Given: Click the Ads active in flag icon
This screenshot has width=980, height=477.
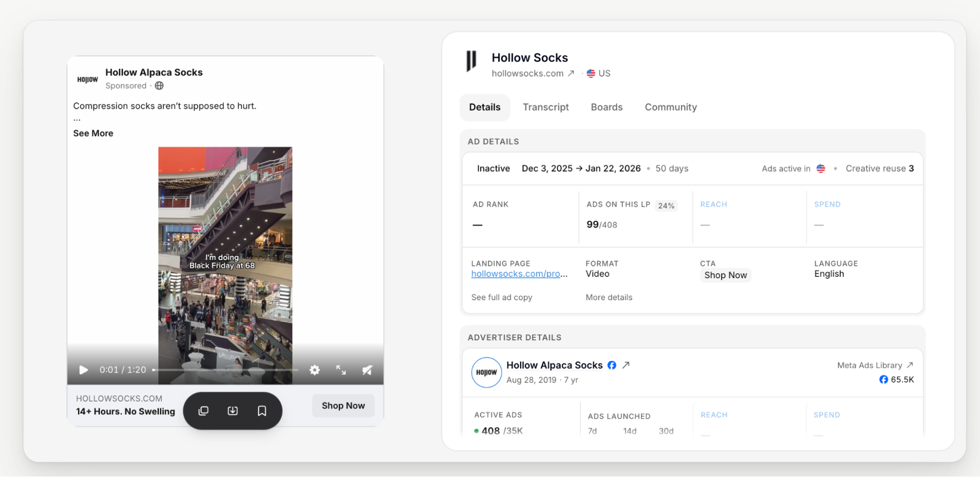Looking at the screenshot, I should [821, 168].
